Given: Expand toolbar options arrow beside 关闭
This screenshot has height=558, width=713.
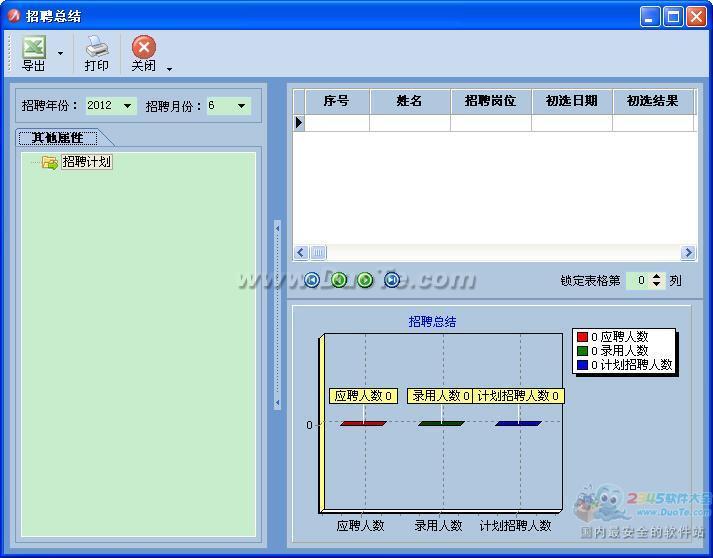Looking at the screenshot, I should (x=169, y=69).
